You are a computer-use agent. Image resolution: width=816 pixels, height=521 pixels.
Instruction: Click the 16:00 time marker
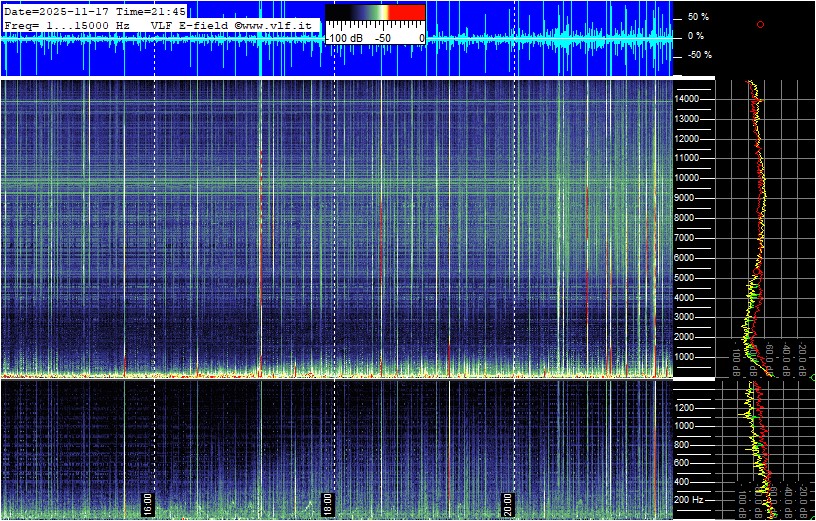(x=147, y=502)
